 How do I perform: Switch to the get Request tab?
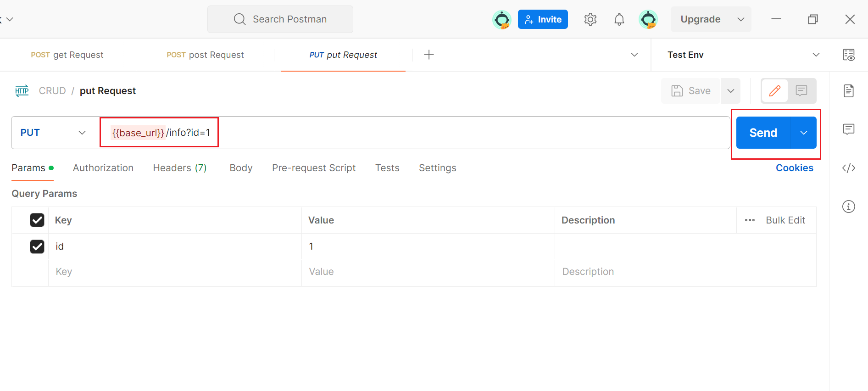[67, 55]
